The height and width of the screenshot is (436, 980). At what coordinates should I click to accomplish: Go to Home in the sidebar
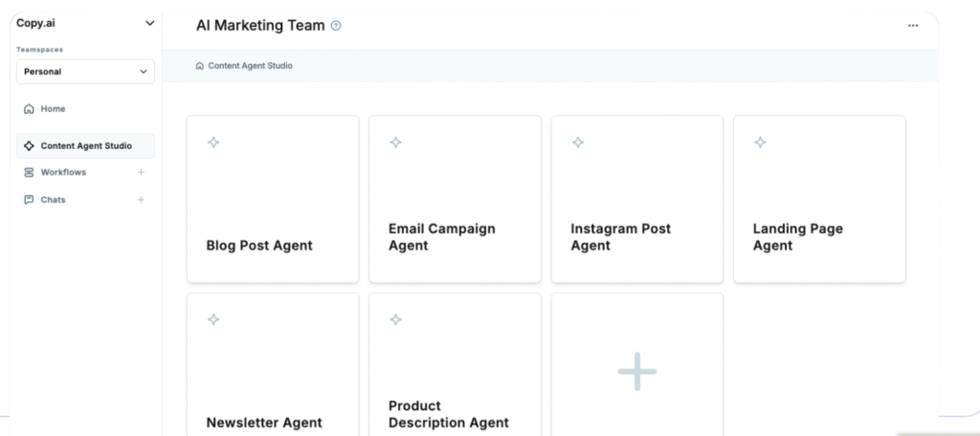tap(53, 109)
